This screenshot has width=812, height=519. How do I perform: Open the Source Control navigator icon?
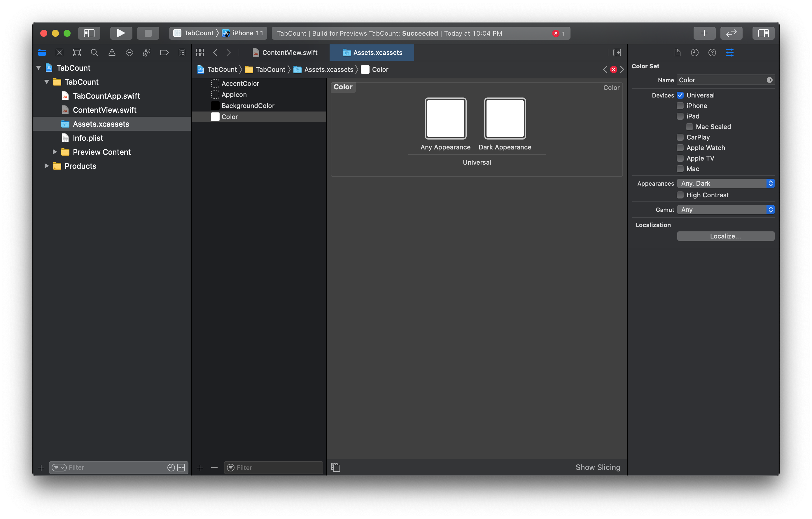(x=59, y=53)
